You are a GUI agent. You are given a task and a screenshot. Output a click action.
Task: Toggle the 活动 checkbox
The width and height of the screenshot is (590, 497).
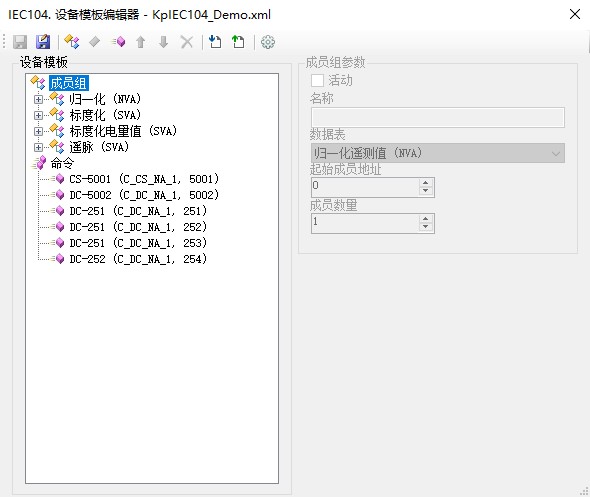(317, 80)
